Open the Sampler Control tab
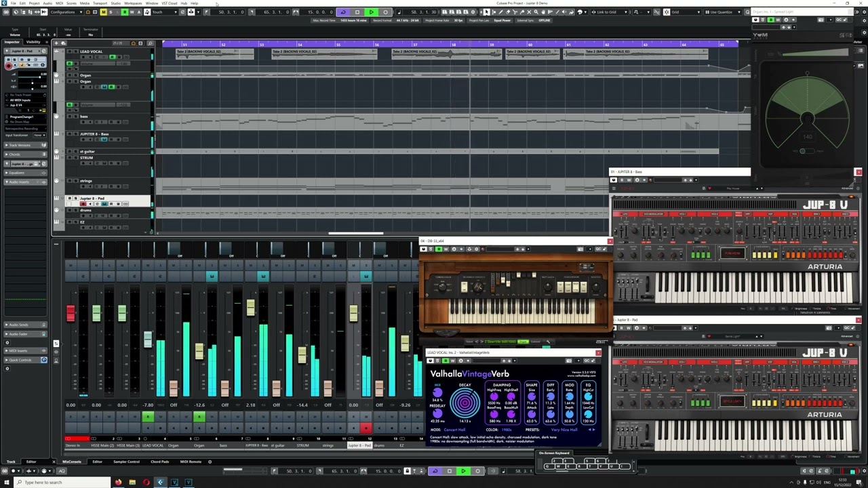868x488 pixels. [x=126, y=462]
